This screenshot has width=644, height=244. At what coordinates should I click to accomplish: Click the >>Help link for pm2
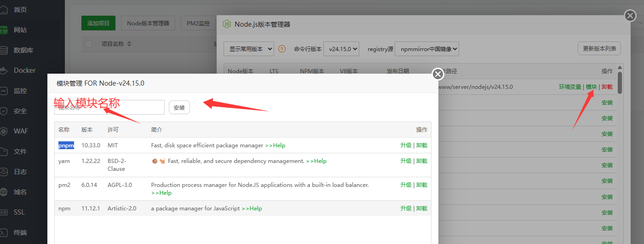(x=161, y=193)
